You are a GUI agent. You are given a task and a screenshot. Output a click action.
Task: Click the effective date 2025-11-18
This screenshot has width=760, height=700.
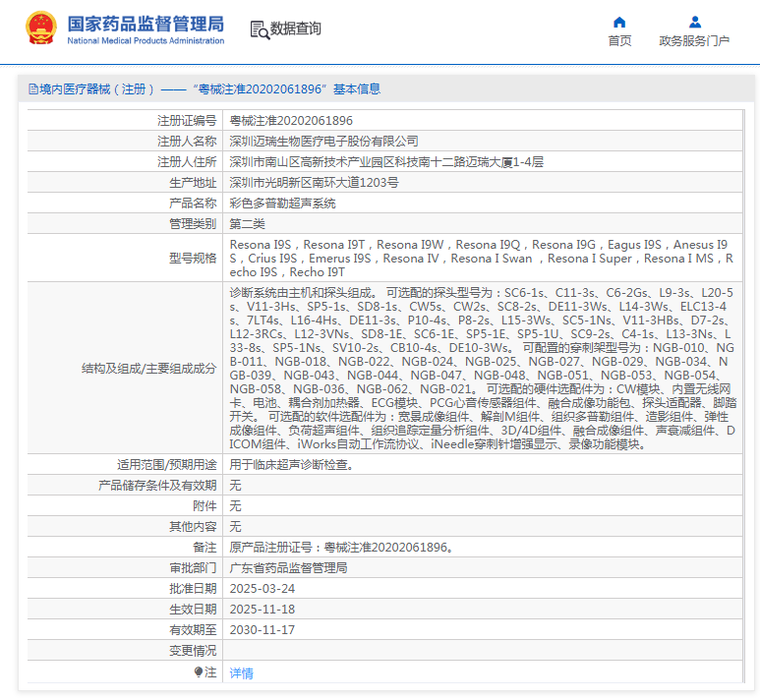pyautogui.click(x=262, y=610)
